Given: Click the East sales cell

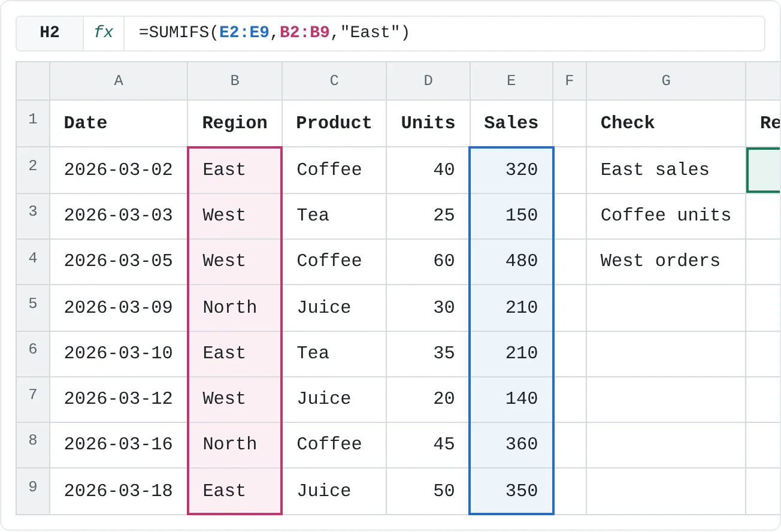Looking at the screenshot, I should coord(666,170).
